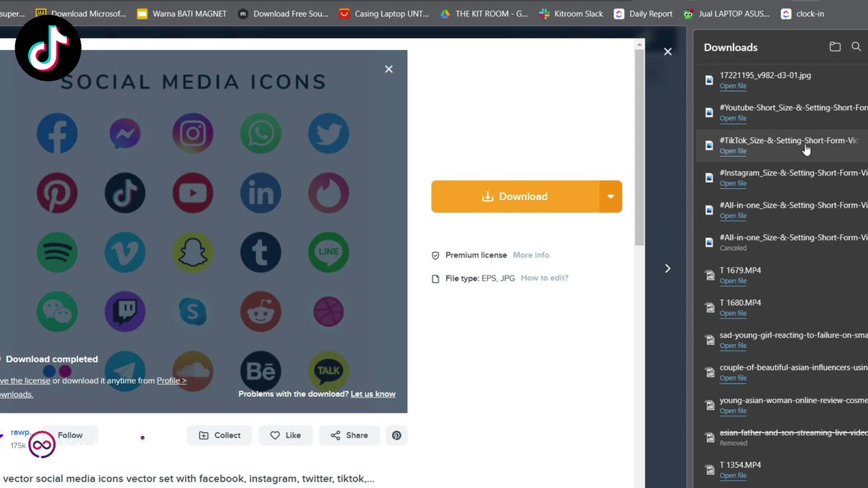Open file link under T 1680.MP4
The width and height of the screenshot is (868, 488).
coord(733,313)
